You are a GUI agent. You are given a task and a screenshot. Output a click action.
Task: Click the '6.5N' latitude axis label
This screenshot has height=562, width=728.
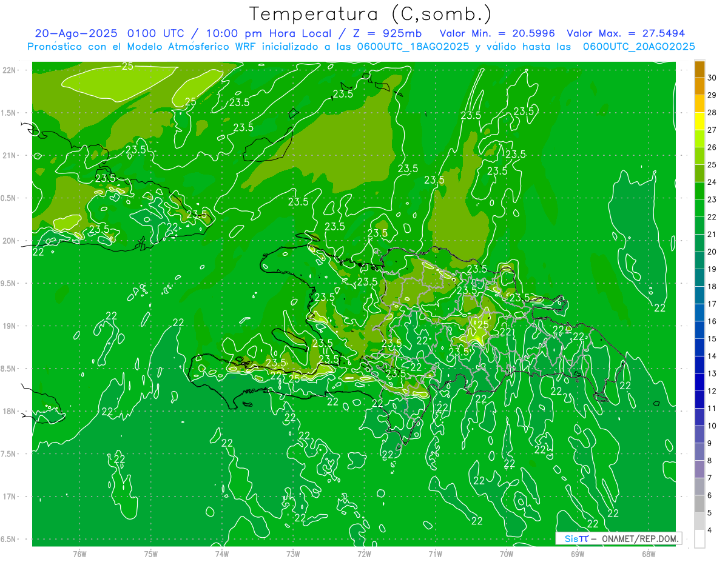[x=8, y=540]
